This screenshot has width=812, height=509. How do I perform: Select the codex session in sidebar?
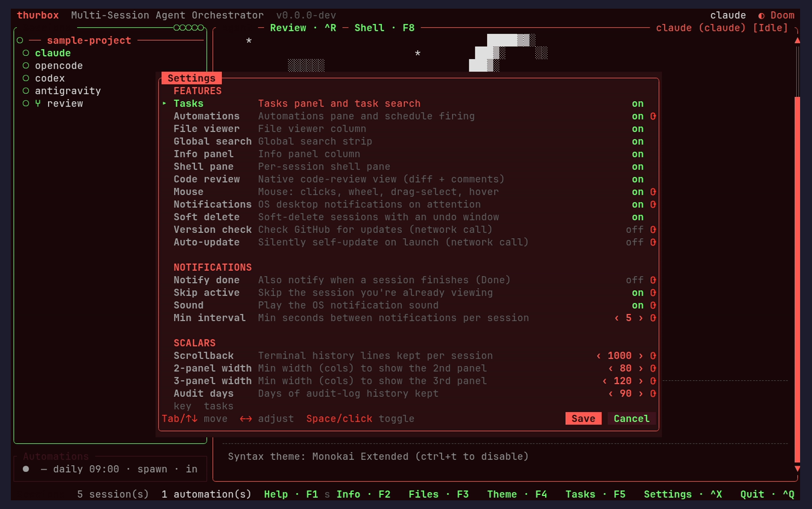tap(50, 79)
